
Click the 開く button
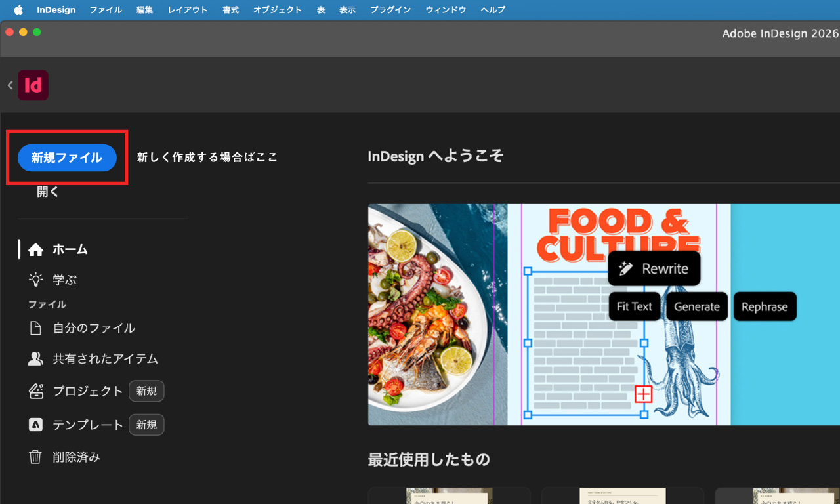[48, 192]
